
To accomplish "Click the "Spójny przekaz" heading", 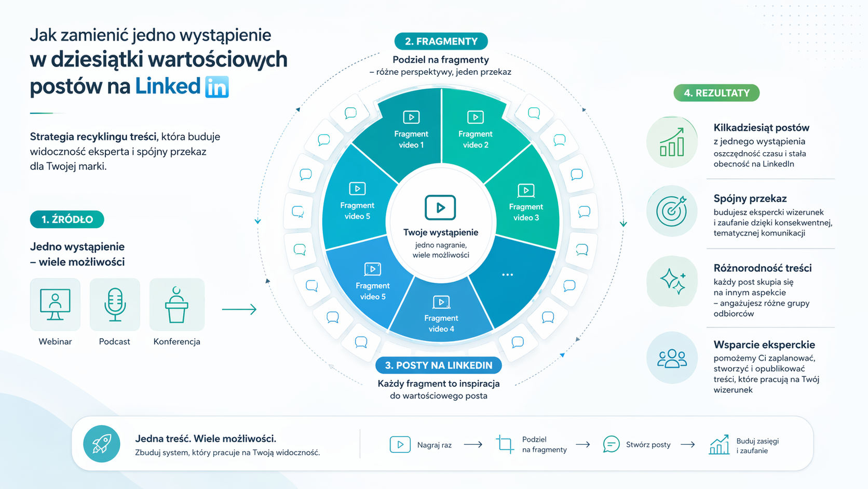I will [x=750, y=199].
